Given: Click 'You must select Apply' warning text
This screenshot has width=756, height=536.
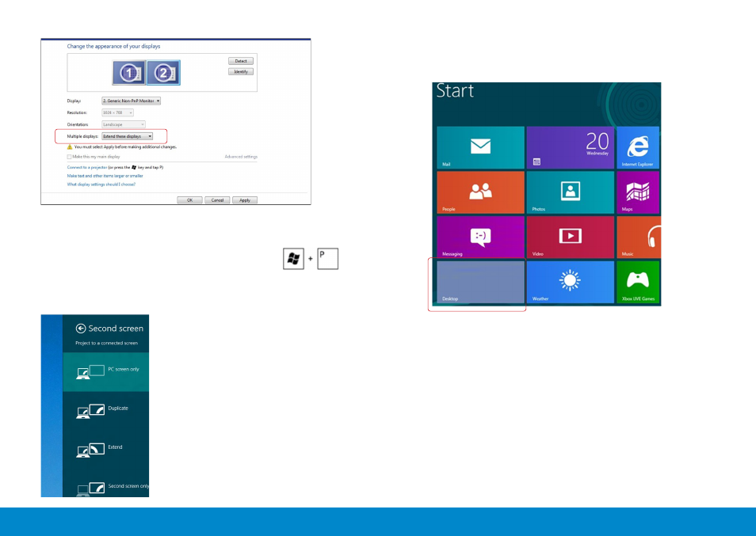Looking at the screenshot, I should pyautogui.click(x=125, y=147).
